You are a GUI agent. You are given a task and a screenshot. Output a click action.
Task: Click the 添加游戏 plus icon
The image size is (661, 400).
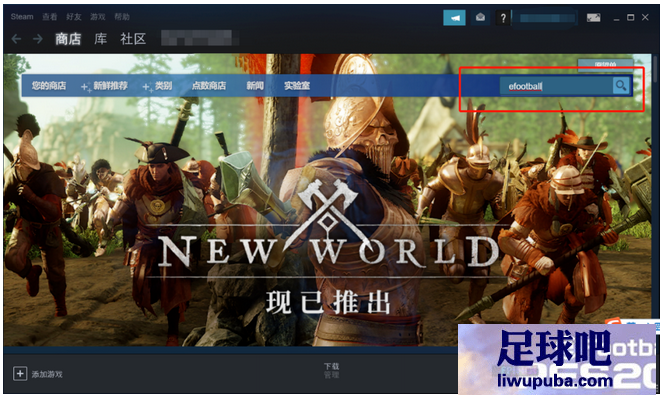[x=20, y=373]
